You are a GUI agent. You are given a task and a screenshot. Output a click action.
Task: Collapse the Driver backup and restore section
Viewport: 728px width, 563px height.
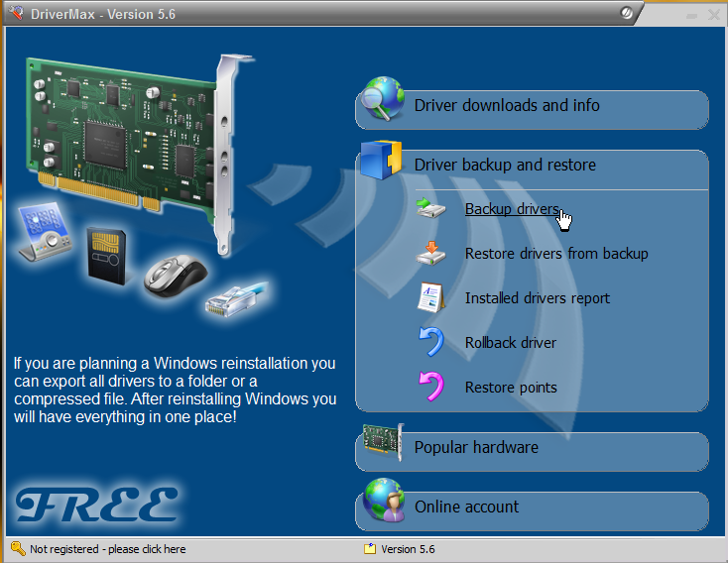coord(505,166)
